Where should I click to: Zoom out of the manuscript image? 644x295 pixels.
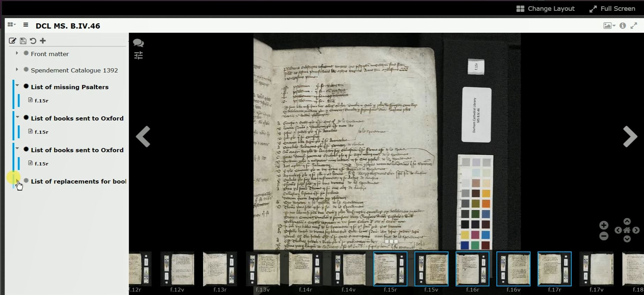[x=604, y=236]
